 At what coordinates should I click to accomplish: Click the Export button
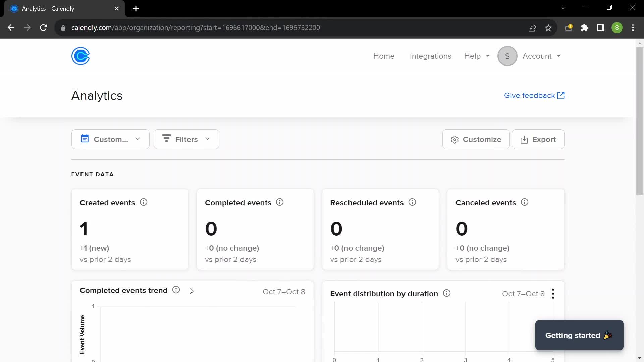539,139
